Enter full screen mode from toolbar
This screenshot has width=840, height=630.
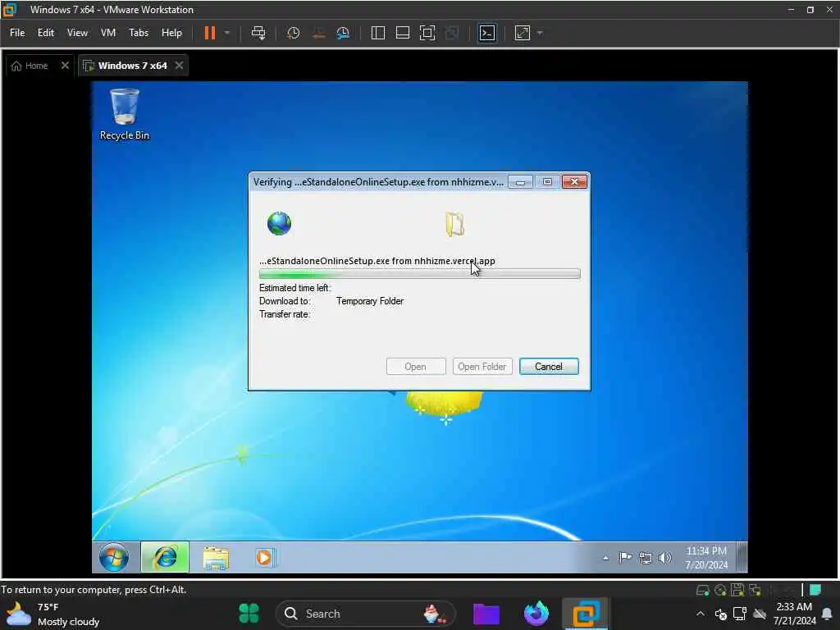(427, 33)
